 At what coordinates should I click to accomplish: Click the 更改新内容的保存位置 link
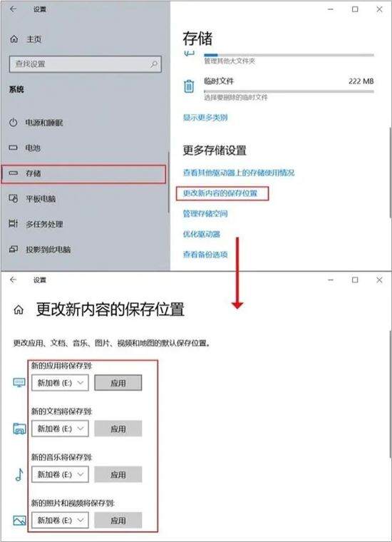pos(220,193)
